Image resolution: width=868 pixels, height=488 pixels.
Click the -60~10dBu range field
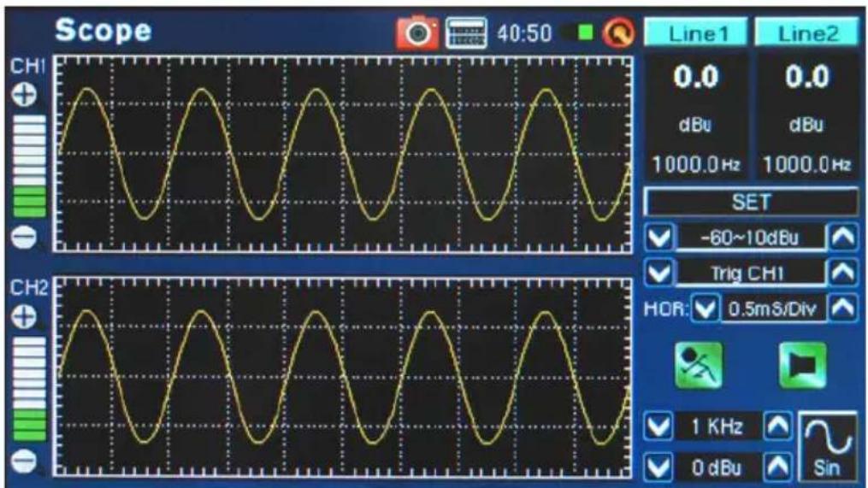750,238
